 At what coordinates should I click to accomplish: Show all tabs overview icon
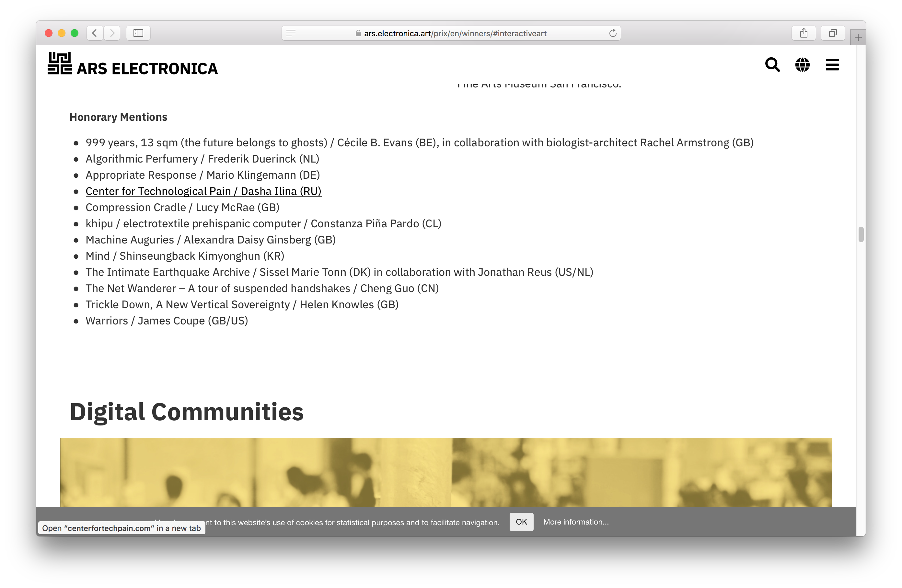coord(833,33)
